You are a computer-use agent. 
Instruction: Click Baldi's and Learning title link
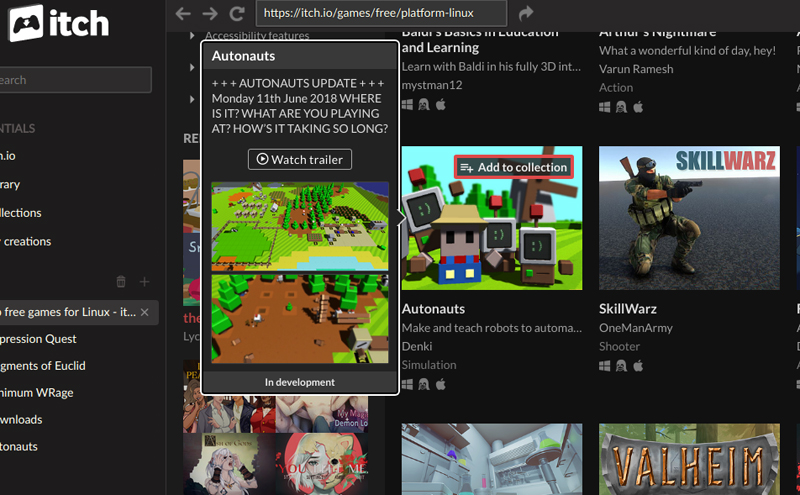pyautogui.click(x=480, y=41)
